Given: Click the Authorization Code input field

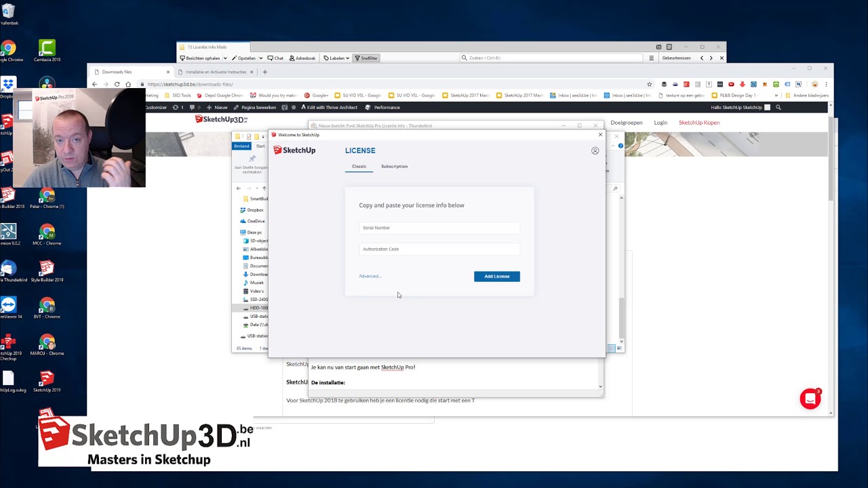Looking at the screenshot, I should click(439, 249).
